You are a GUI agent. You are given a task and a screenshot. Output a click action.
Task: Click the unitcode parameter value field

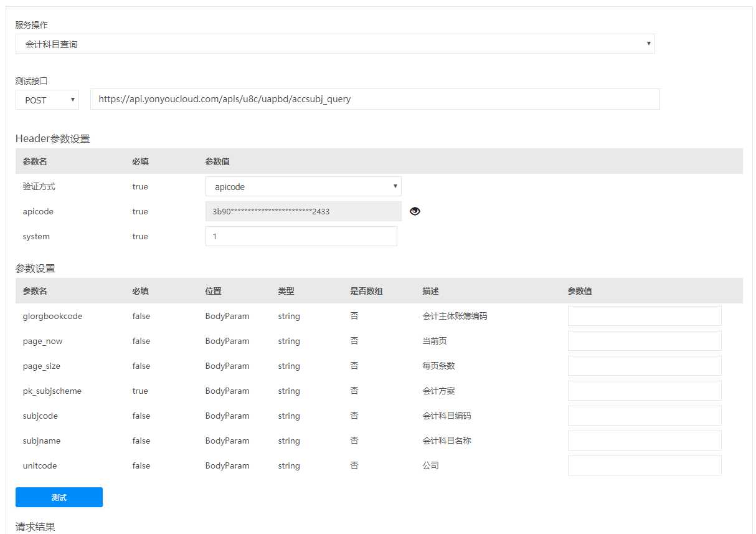click(645, 465)
